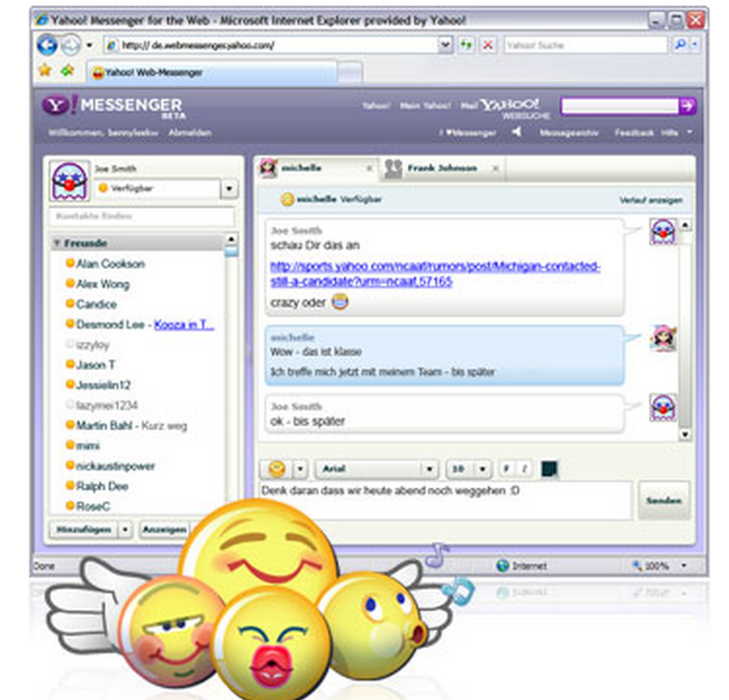The width and height of the screenshot is (729, 700).
Task: Select the Yahoo! Web-Messenger browser tab
Action: [211, 72]
